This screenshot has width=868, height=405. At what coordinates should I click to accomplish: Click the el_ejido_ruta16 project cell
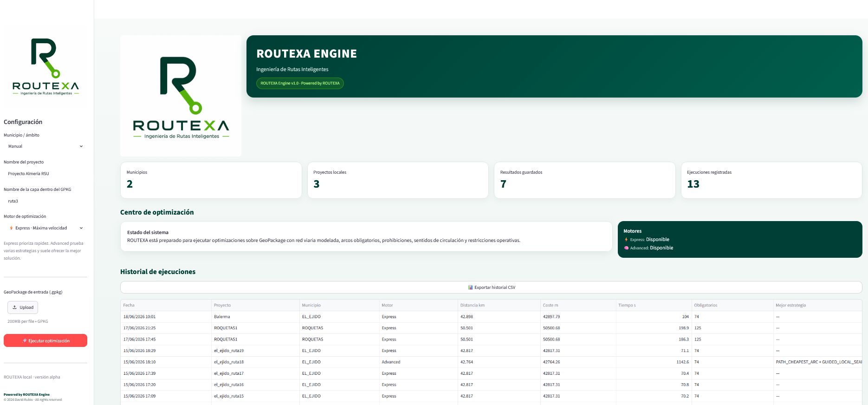255,385
